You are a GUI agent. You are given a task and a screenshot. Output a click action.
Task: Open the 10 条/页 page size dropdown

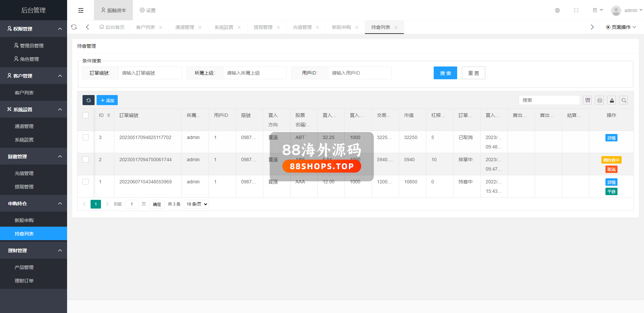[x=197, y=204]
